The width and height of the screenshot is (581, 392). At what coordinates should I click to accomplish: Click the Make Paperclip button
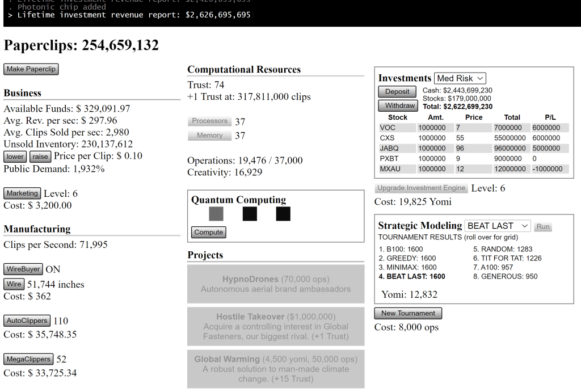[x=31, y=69]
